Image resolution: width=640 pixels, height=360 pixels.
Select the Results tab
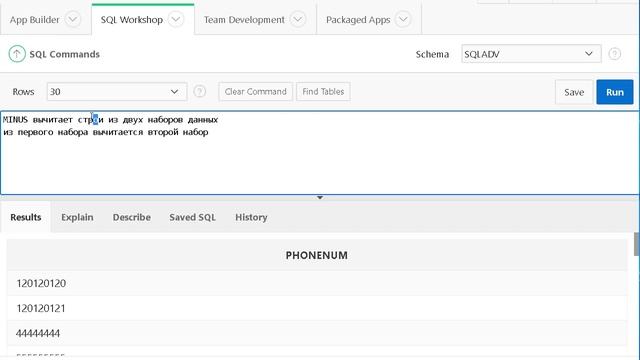point(26,217)
